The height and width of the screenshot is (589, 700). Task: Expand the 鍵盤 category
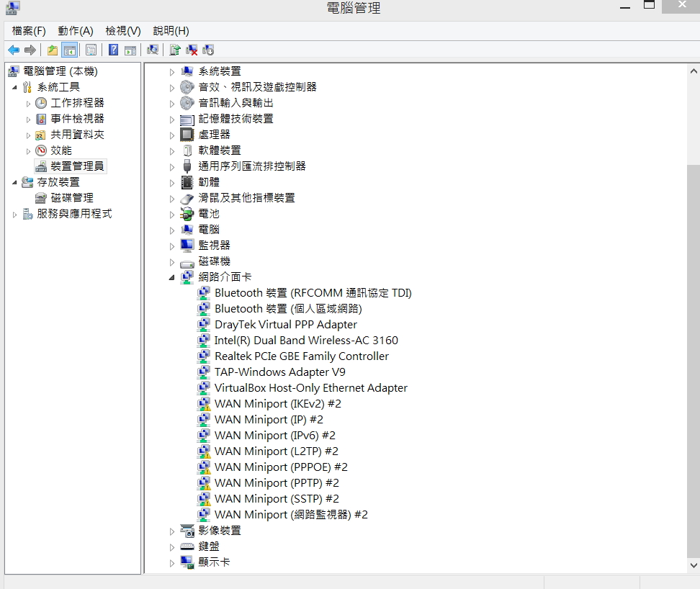click(171, 547)
